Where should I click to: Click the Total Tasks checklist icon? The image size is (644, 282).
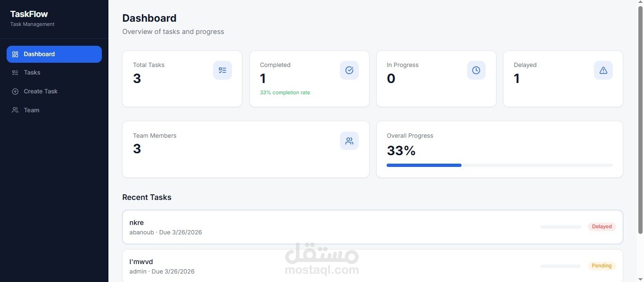pyautogui.click(x=222, y=70)
